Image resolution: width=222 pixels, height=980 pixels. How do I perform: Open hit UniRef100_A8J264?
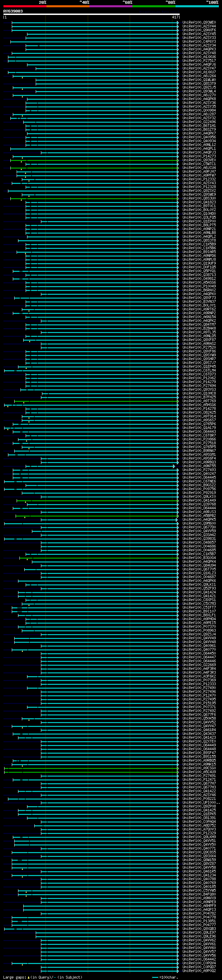pos(199,76)
